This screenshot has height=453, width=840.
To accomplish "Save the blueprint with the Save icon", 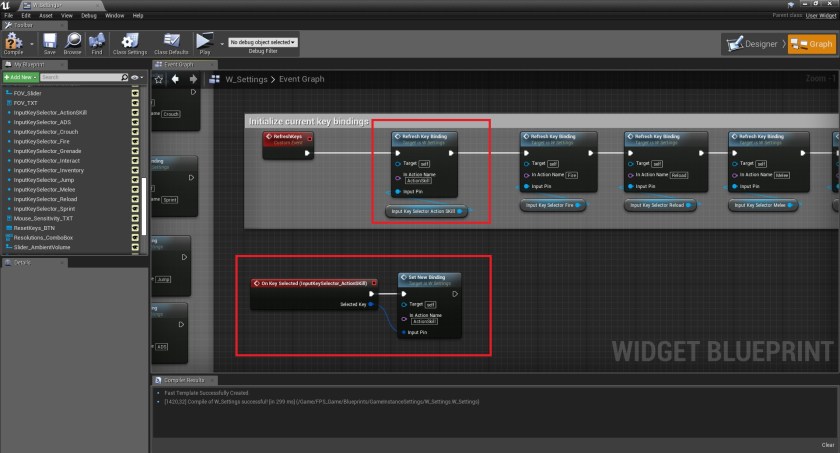I will 49,44.
